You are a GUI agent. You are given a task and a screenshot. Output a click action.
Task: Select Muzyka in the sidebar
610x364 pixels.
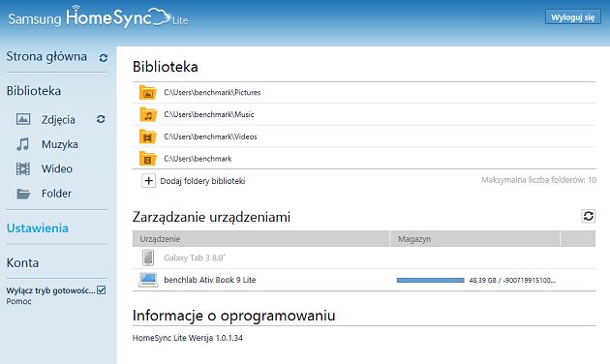point(59,144)
